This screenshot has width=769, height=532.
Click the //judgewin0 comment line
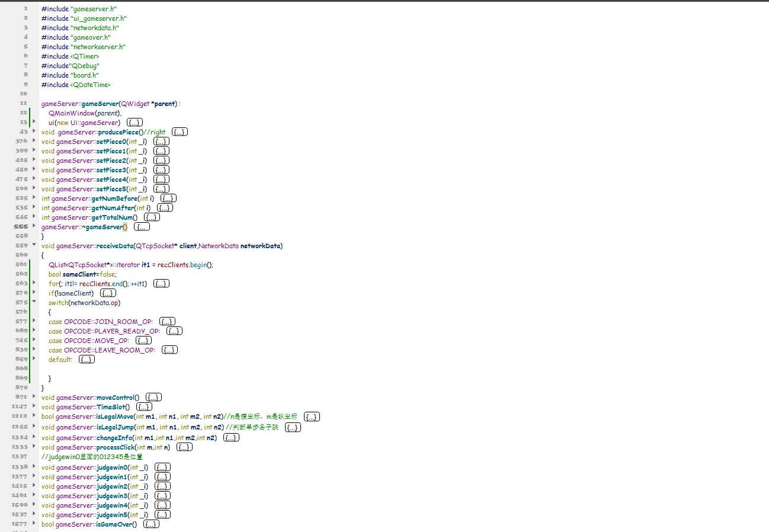click(92, 457)
